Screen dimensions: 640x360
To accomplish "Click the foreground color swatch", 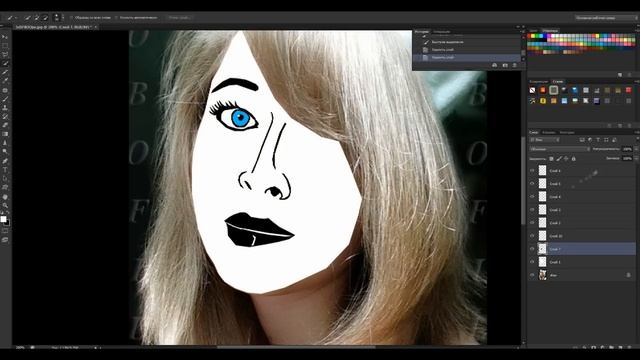I will 4,219.
